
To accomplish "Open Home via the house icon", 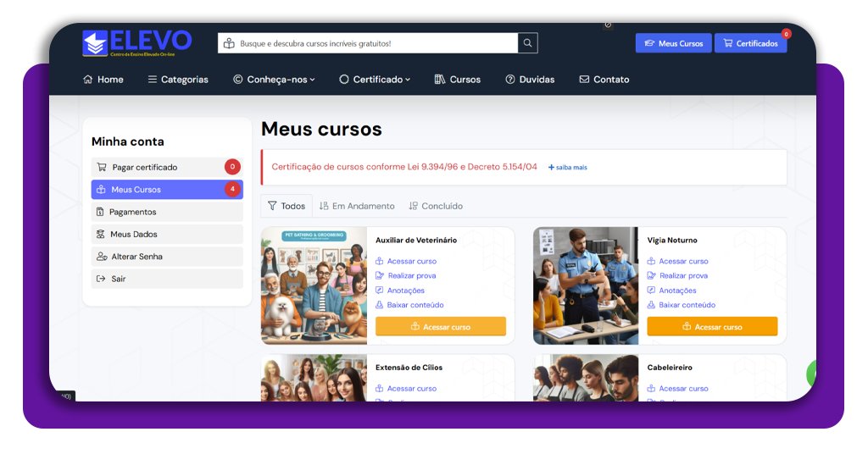I will 87,80.
